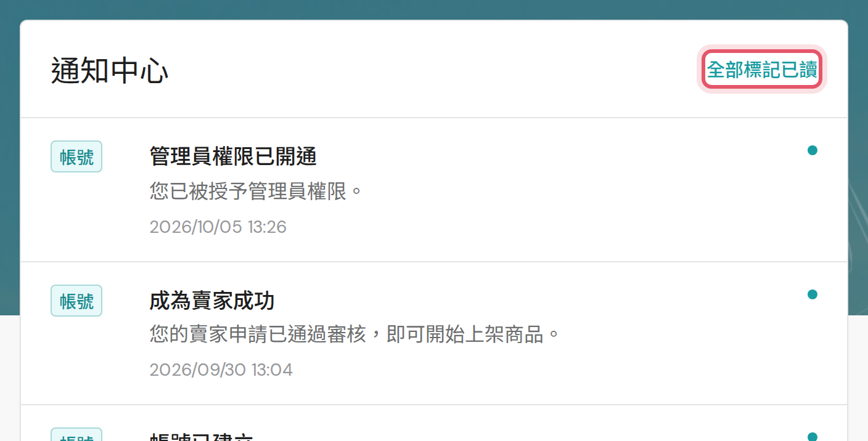The height and width of the screenshot is (441, 868).
Task: Click the timestamp 2026/10/05 13:26
Action: pos(218,227)
